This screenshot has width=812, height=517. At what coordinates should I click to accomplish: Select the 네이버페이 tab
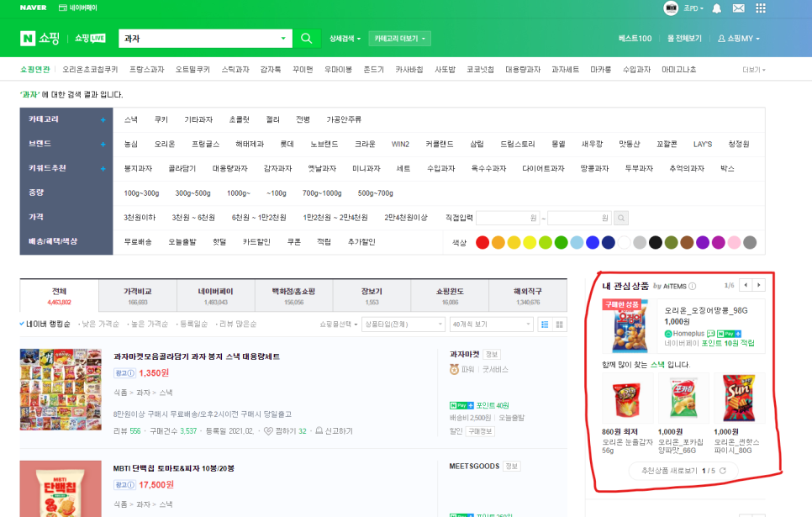[215, 296]
